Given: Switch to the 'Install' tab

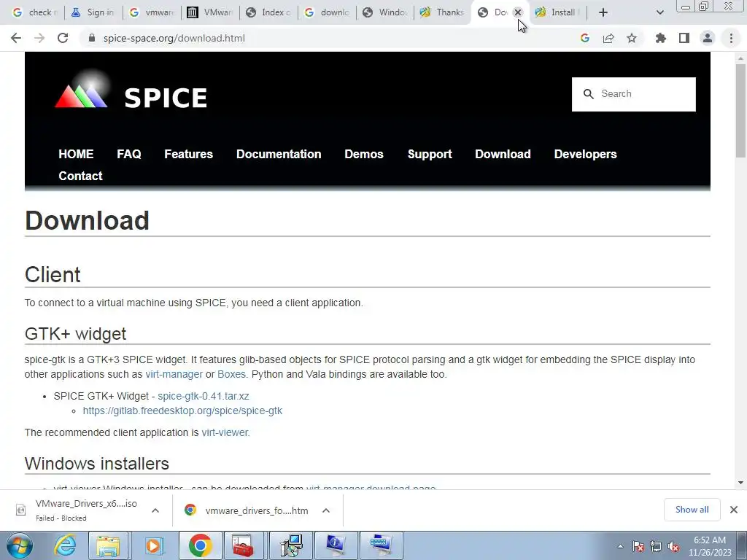Looking at the screenshot, I should pyautogui.click(x=557, y=12).
